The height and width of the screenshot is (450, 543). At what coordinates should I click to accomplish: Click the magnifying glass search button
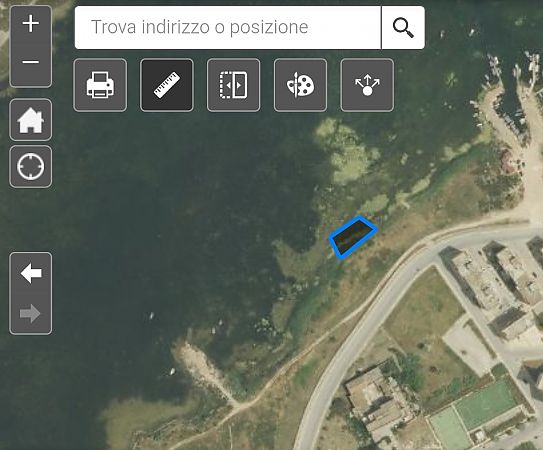[x=403, y=28]
